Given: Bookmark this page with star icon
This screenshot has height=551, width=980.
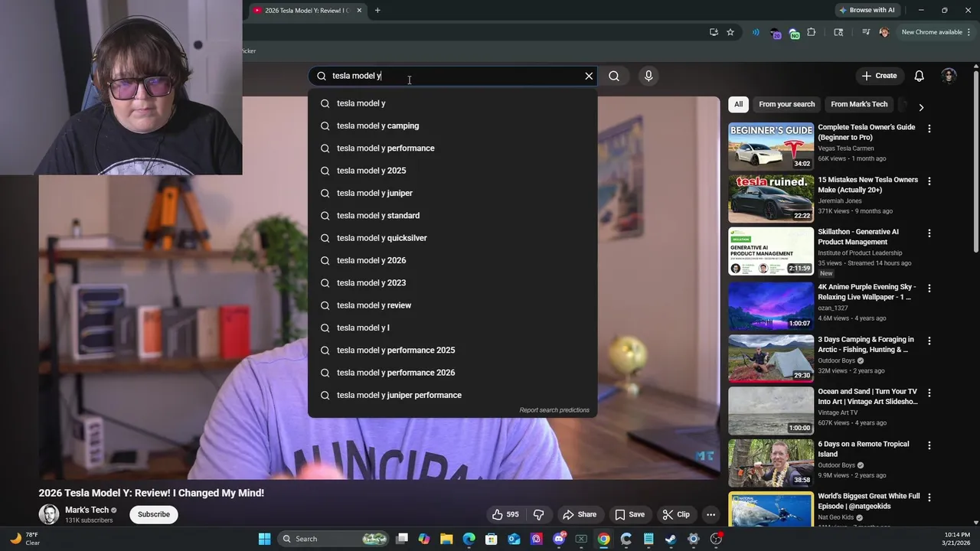Looking at the screenshot, I should click(x=730, y=32).
